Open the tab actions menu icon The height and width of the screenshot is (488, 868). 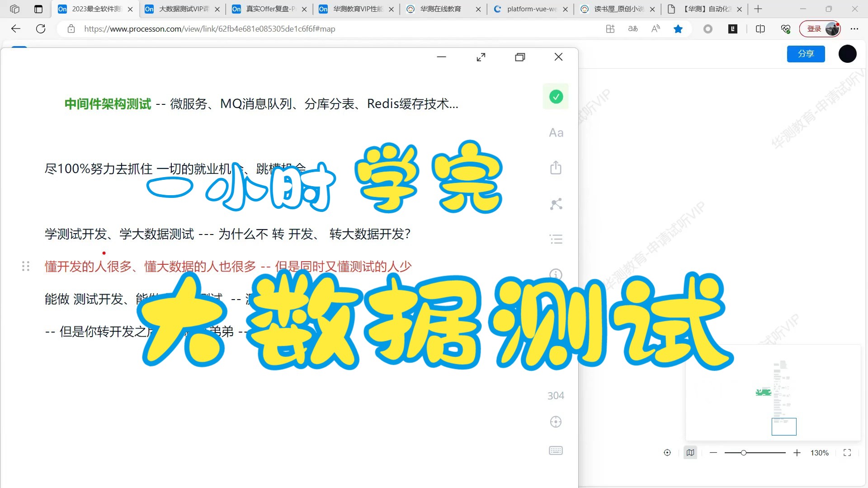(x=38, y=9)
